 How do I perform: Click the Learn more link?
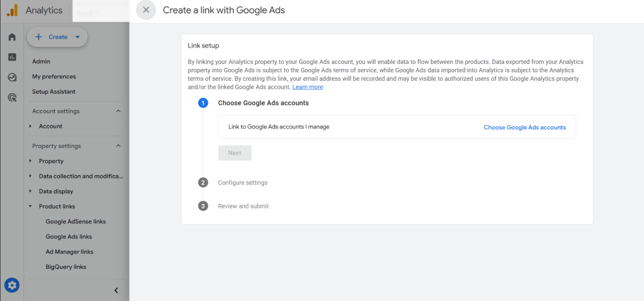coord(308,87)
